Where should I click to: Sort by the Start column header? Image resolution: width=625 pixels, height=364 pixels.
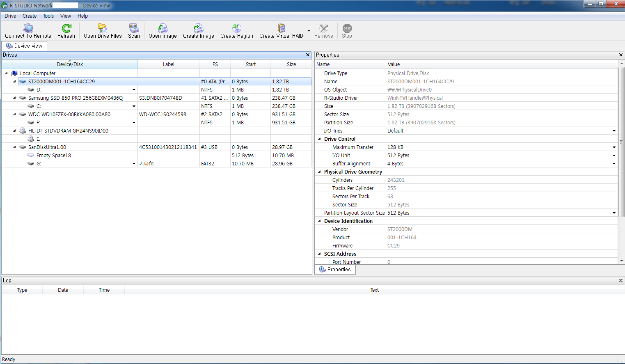(x=251, y=64)
